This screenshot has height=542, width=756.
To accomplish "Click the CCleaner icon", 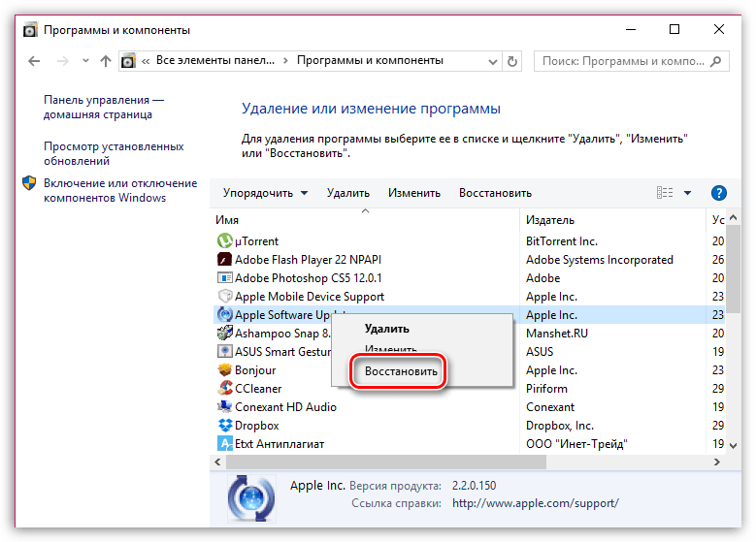I will [225, 388].
